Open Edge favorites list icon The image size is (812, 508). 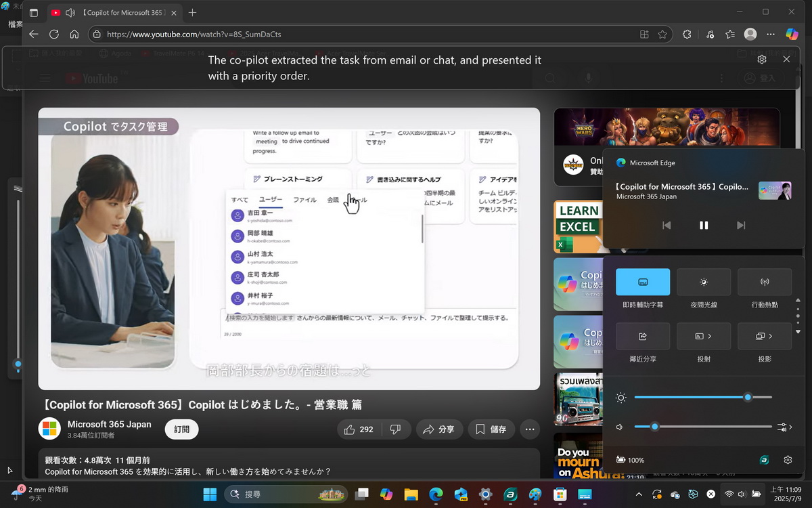pos(730,34)
